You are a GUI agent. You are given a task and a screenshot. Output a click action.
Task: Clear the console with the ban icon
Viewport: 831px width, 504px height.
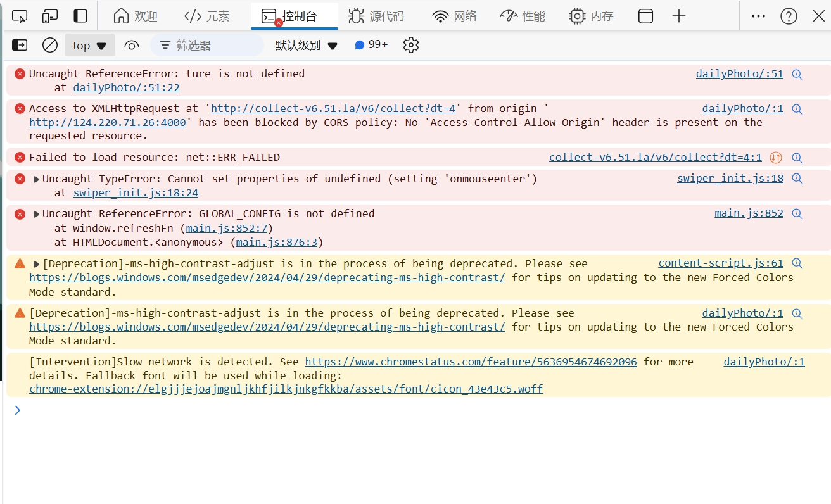pos(50,45)
